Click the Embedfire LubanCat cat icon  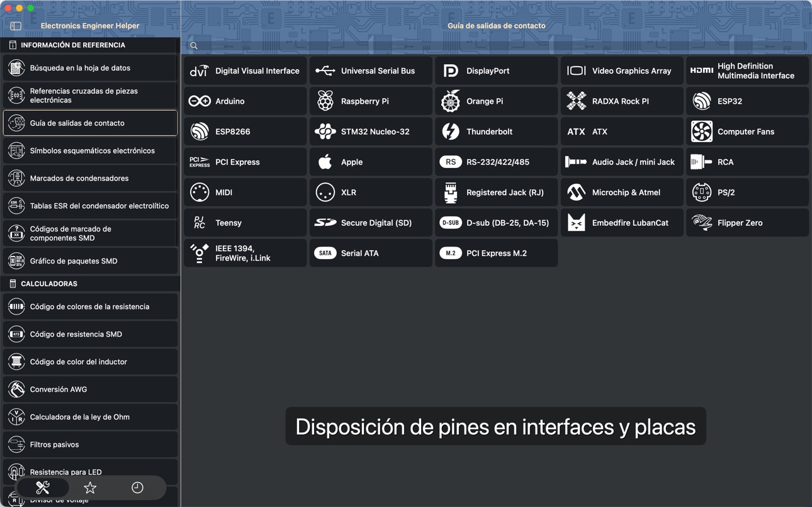(x=576, y=223)
